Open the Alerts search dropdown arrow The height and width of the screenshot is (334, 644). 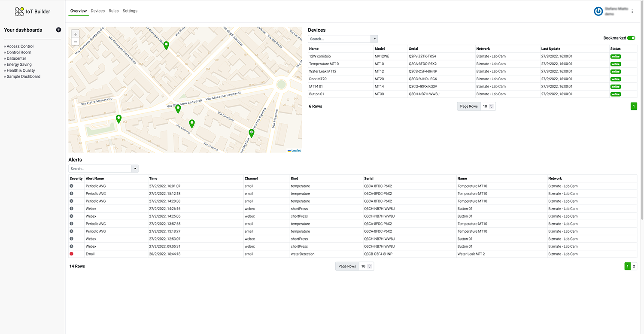135,168
